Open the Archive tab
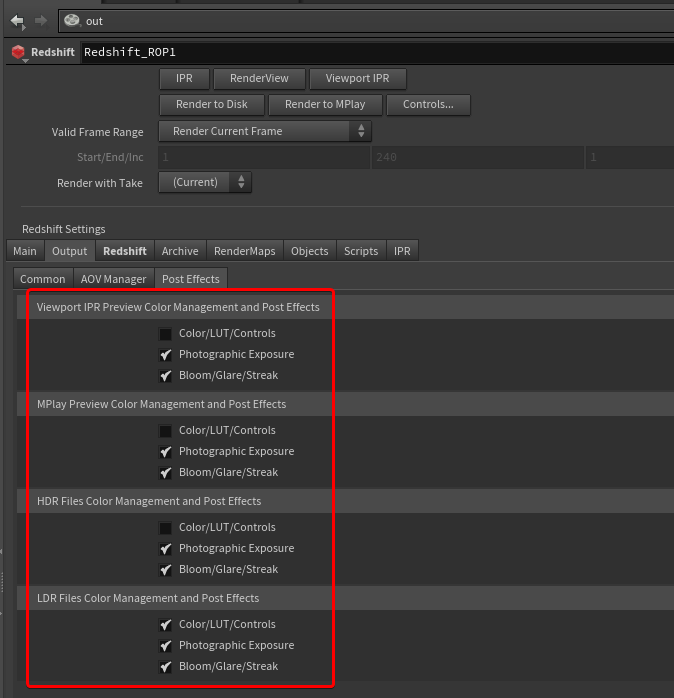Image resolution: width=674 pixels, height=698 pixels. point(180,251)
